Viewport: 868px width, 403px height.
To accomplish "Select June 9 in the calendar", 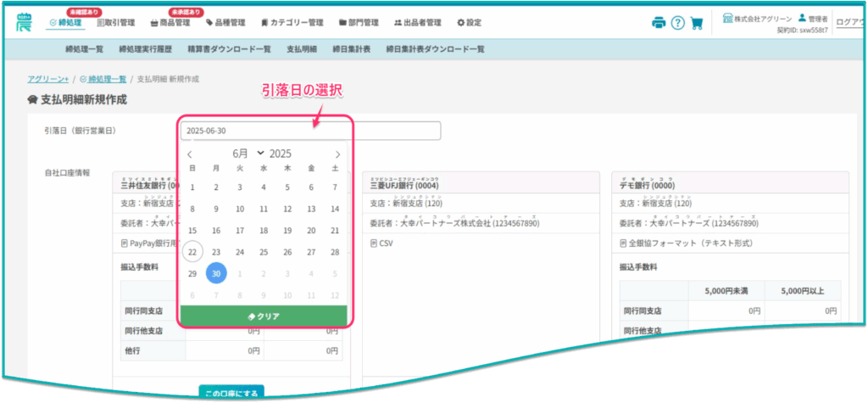I will (x=216, y=209).
